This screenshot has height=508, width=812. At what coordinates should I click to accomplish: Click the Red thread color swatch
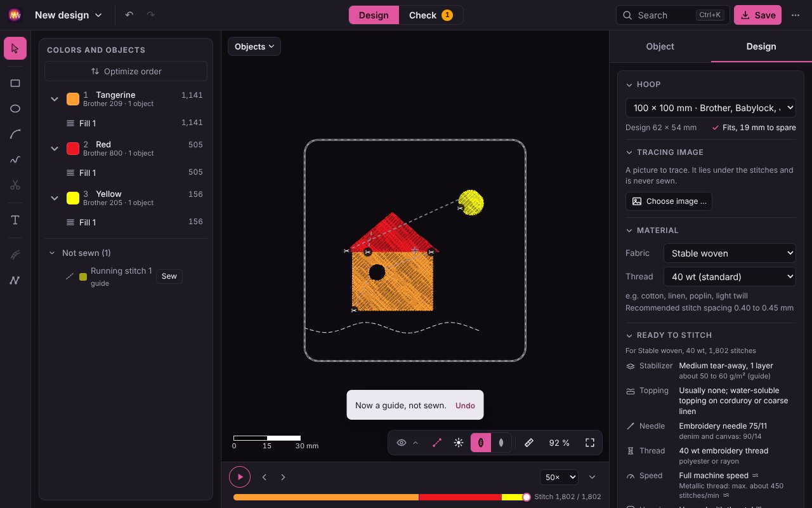click(x=73, y=149)
